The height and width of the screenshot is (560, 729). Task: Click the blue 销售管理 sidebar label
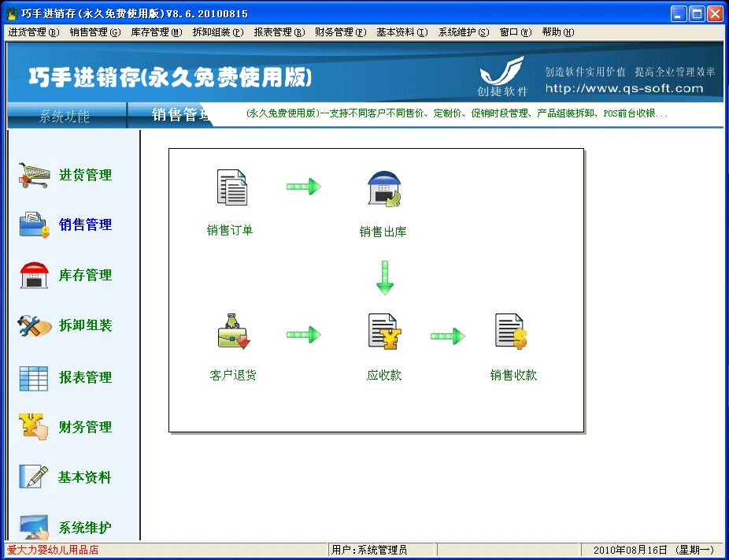point(86,224)
